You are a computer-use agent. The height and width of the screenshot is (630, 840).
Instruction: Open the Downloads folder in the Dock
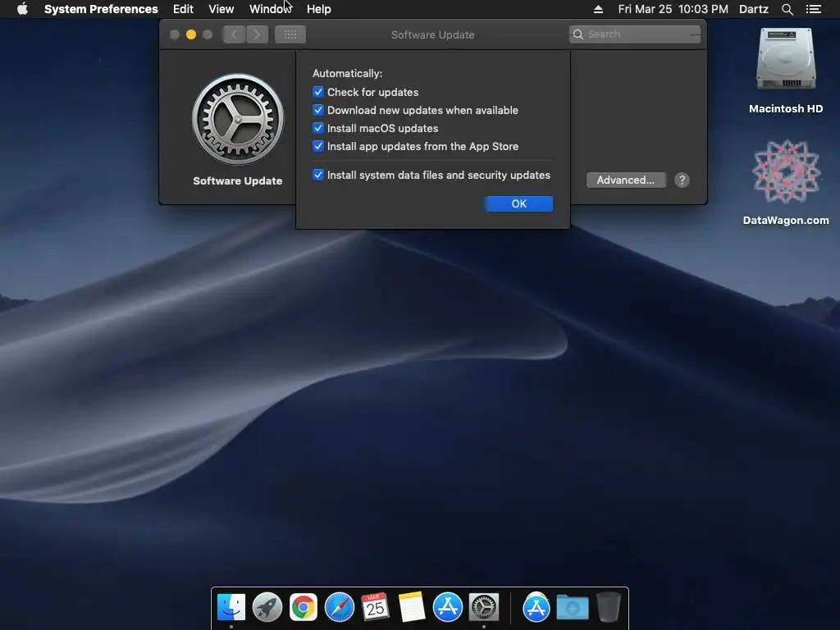[572, 608]
